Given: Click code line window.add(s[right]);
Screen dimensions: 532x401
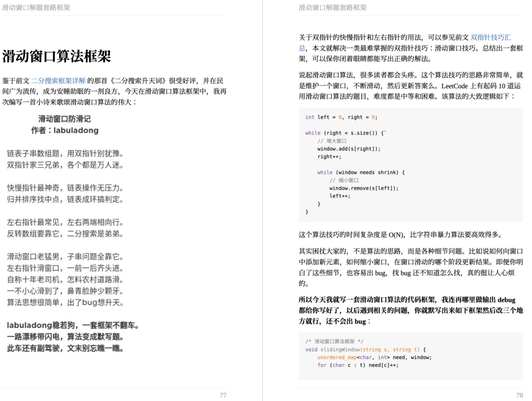Looking at the screenshot, I should coord(349,149).
